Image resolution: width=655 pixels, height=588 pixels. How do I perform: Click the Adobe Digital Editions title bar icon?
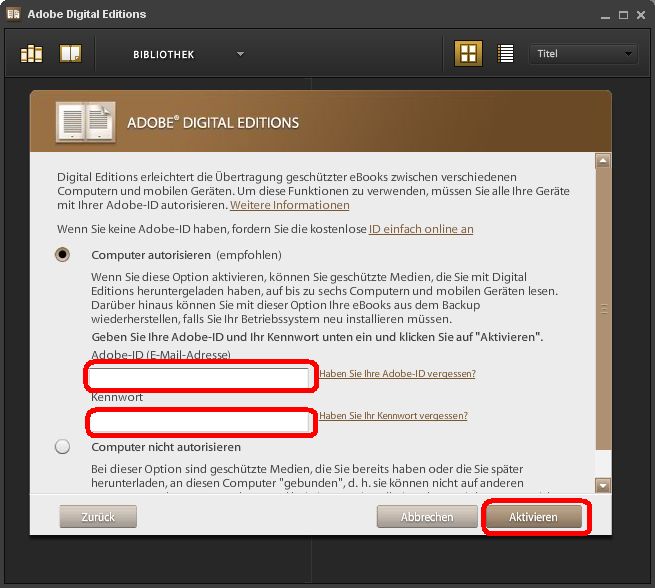point(13,14)
